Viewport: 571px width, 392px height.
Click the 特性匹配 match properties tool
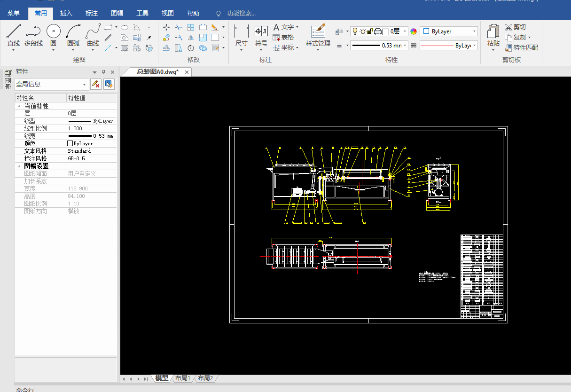click(522, 47)
